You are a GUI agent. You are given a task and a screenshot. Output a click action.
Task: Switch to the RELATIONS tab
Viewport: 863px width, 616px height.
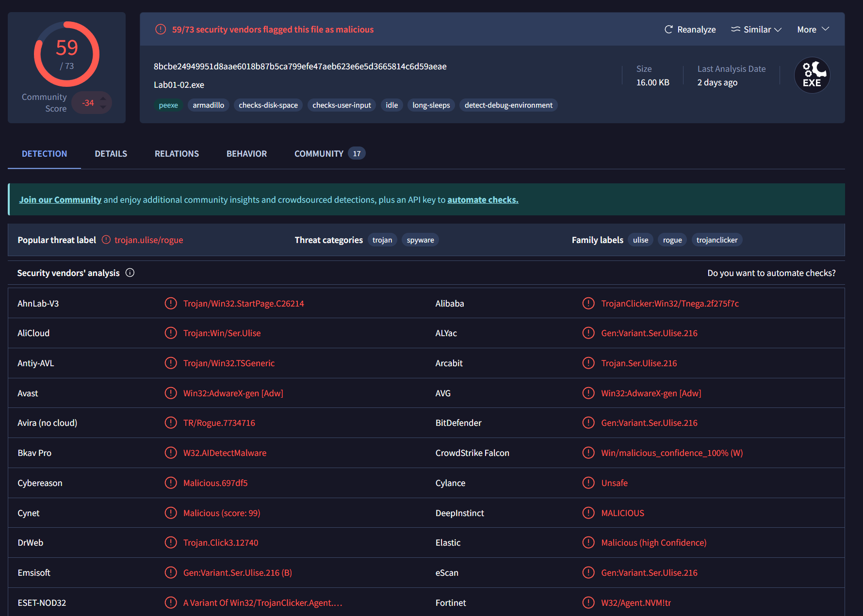click(177, 154)
